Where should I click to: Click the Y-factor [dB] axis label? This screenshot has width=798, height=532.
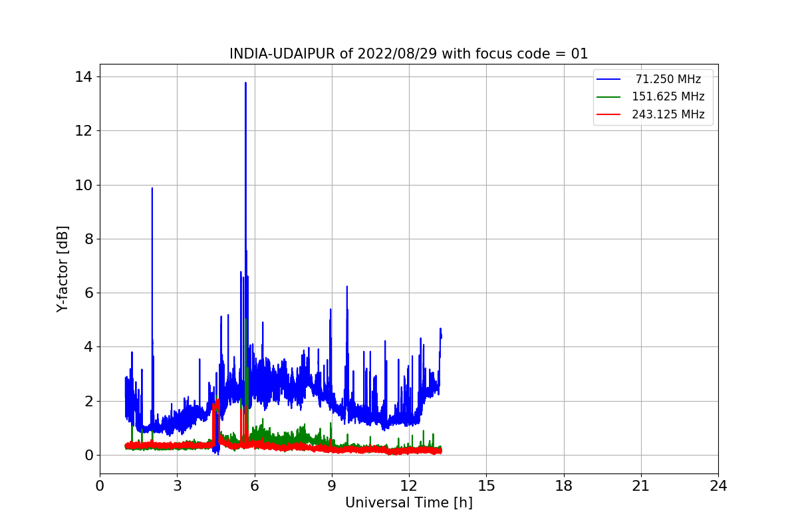[63, 269]
